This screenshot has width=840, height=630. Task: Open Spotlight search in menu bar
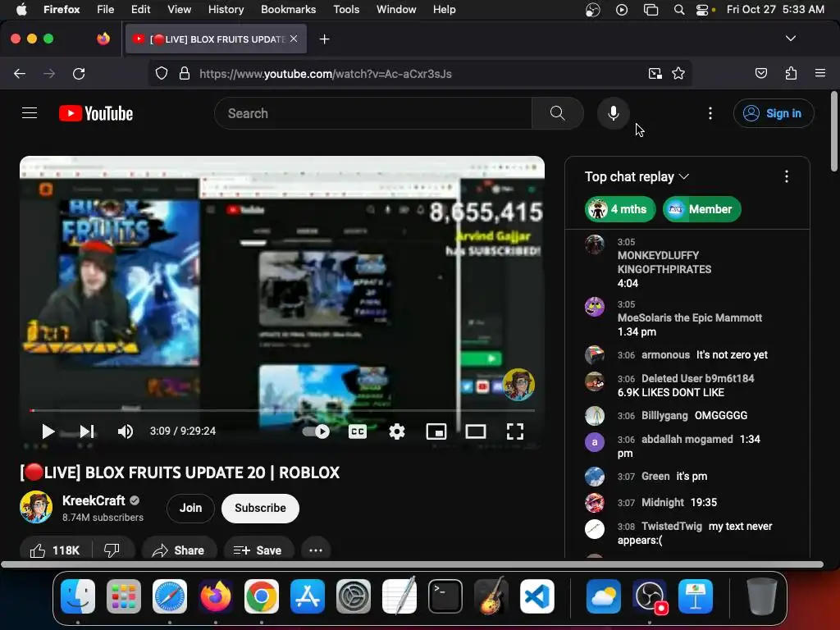pos(678,10)
